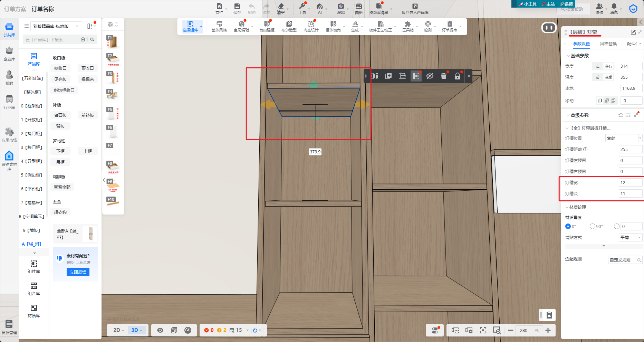Click the 检测 detection icon
Viewport: 644px width, 342px height.
[x=428, y=26]
